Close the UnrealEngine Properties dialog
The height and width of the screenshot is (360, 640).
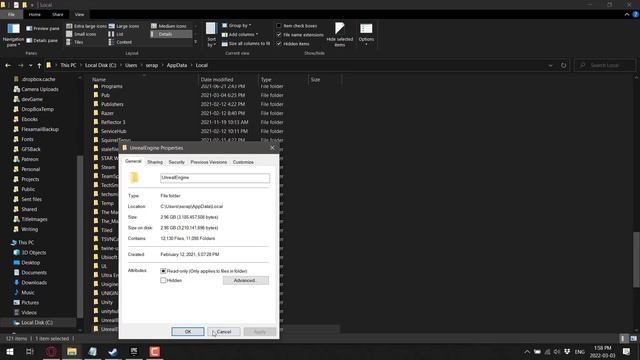pos(272,148)
